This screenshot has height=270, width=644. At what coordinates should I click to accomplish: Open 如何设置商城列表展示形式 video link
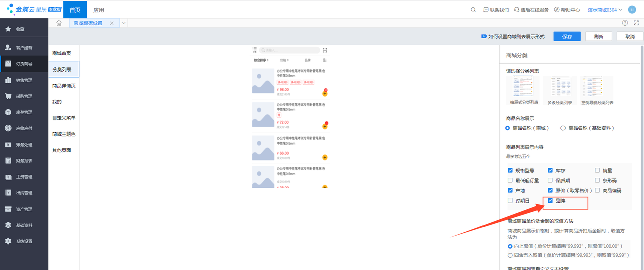click(513, 36)
